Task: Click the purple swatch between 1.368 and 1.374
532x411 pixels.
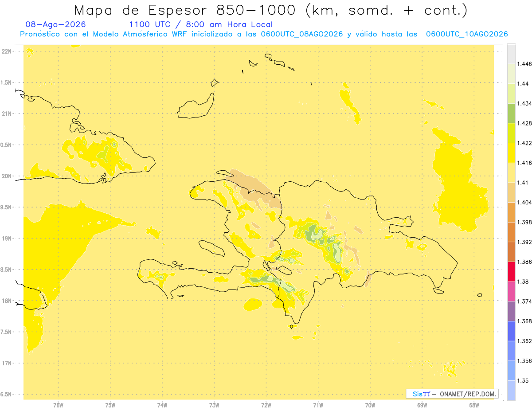Action: (x=511, y=311)
